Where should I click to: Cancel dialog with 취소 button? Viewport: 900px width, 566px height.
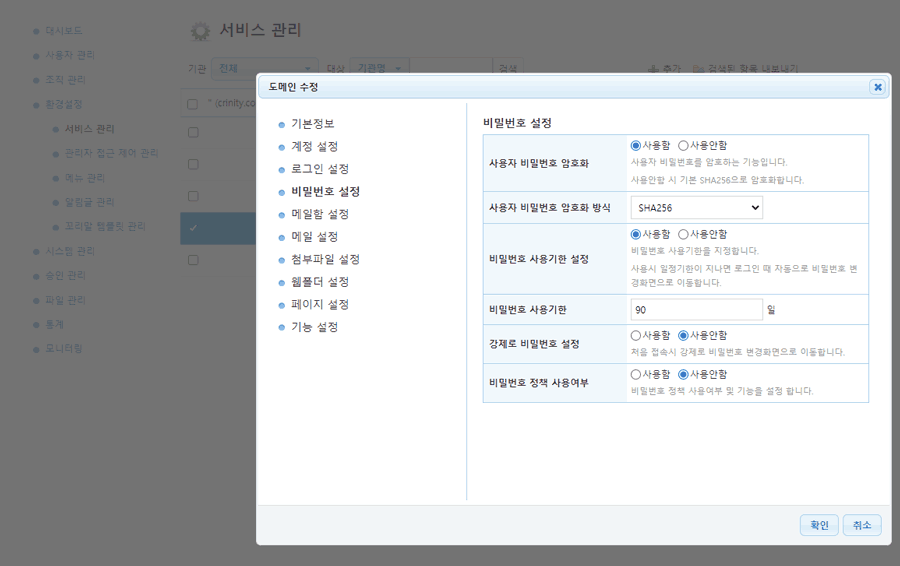(x=862, y=525)
